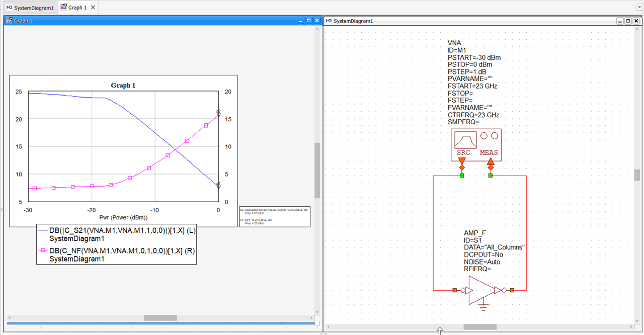Screen dimensions: 644x335
Task: Select the DATA="All_Columns" amplifier parameter
Action: coord(494,247)
